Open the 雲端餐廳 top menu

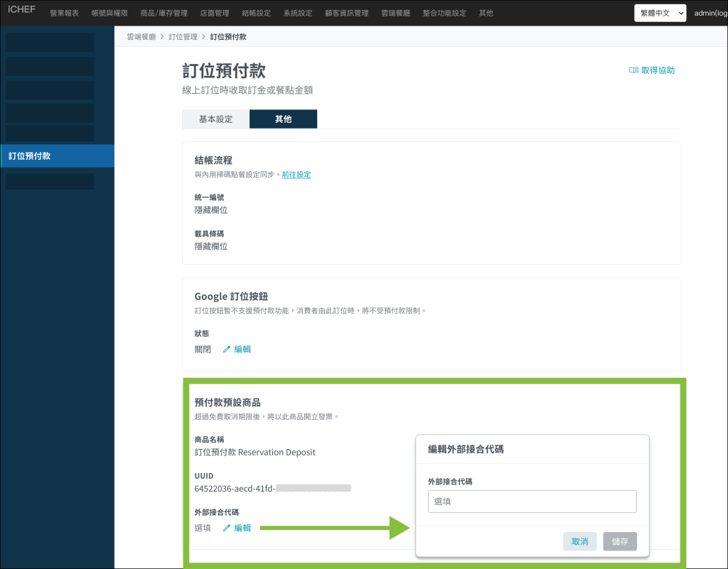(x=395, y=13)
